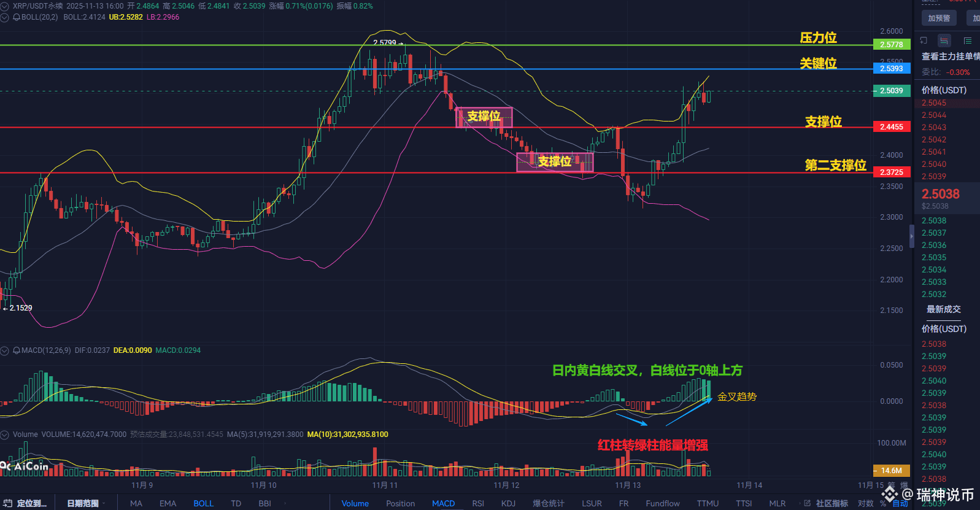Open the LSUR indicator tab
The width and height of the screenshot is (980, 510).
coord(592,503)
